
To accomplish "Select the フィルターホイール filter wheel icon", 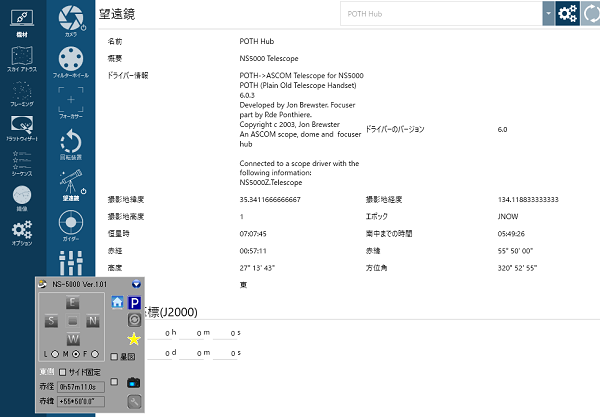I will coord(71,62).
